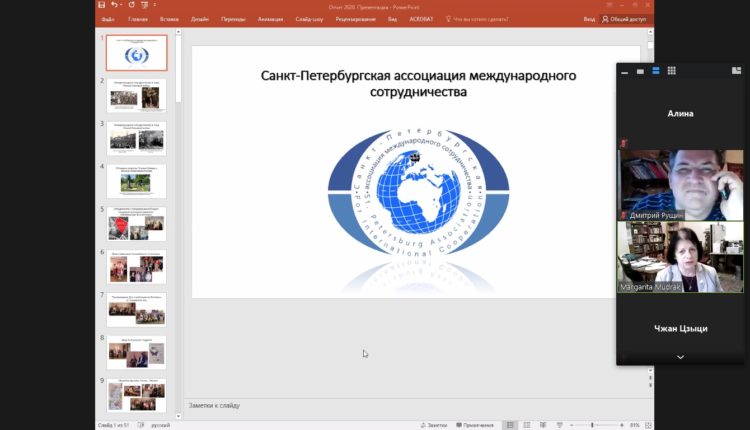Click the slide title text

(418, 83)
